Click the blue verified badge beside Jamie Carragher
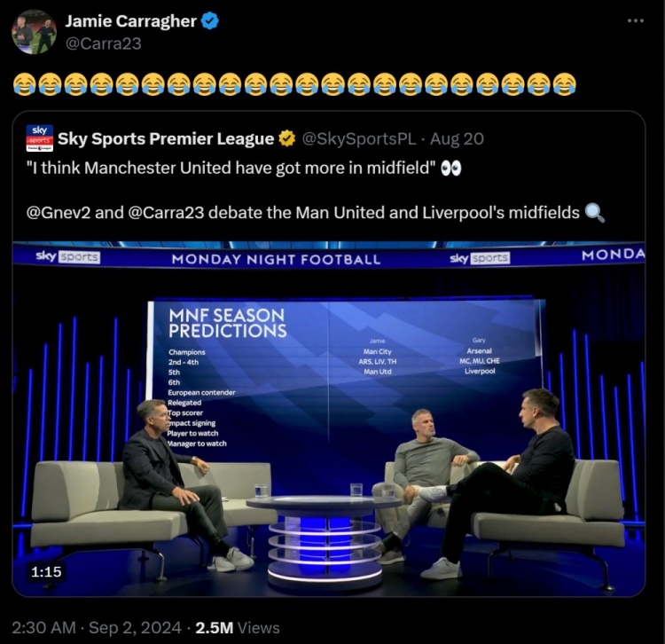 click(x=209, y=20)
